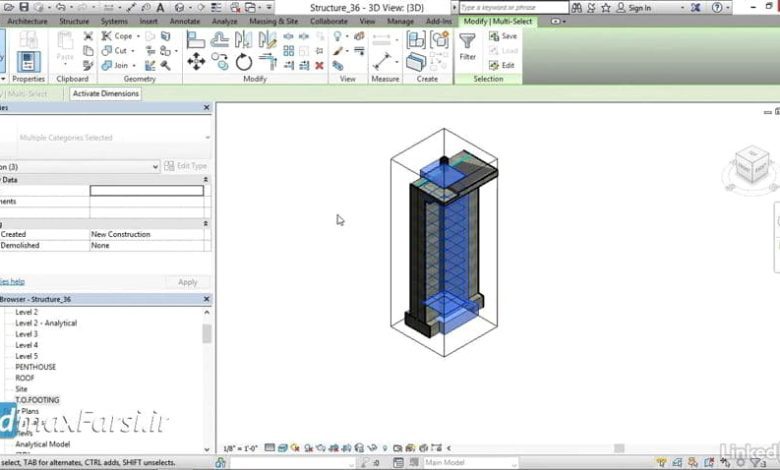This screenshot has width=780, height=470.
Task: Toggle Select Pinned Elements in status bar
Action: tap(693, 463)
